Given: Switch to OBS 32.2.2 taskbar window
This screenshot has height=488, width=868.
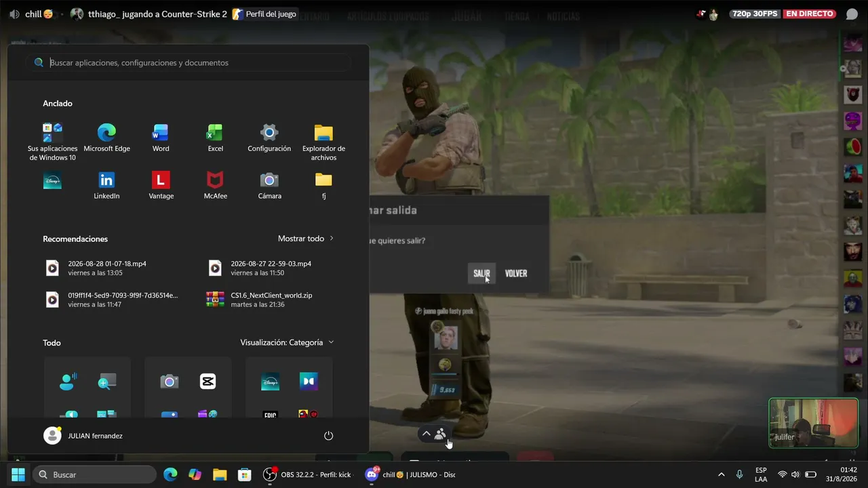Looking at the screenshot, I should [x=308, y=474].
